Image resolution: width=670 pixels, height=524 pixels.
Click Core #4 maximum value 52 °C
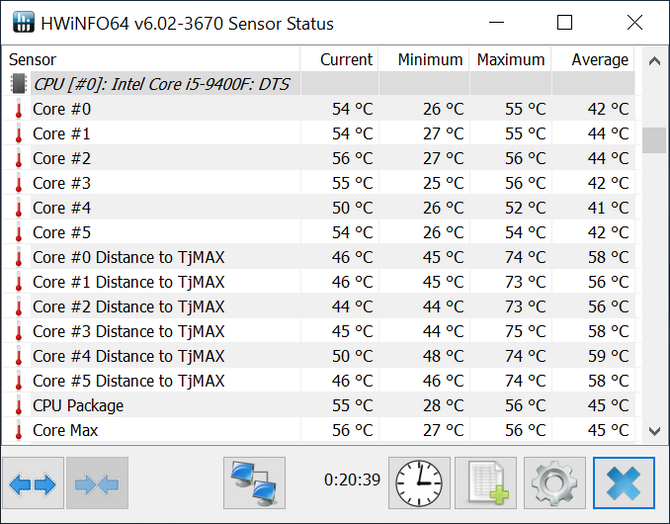point(525,208)
